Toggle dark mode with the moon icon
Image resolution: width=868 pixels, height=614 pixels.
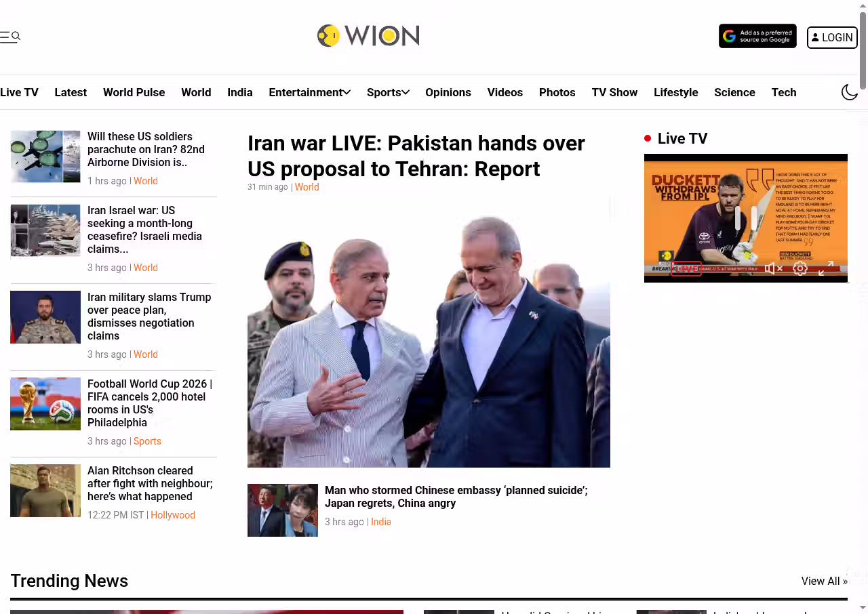[850, 92]
